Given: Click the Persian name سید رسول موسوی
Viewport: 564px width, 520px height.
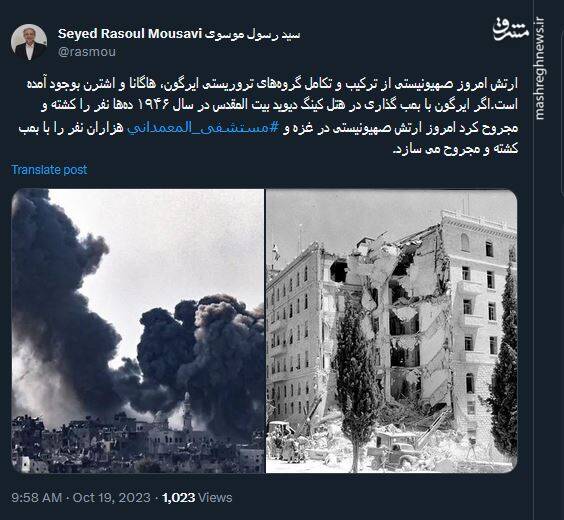Looking at the screenshot, I should click(x=252, y=35).
